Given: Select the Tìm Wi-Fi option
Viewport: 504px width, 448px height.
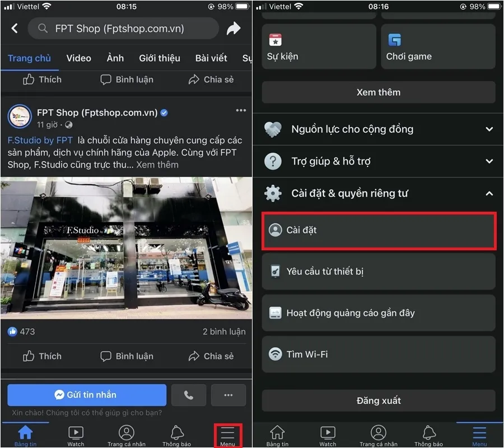Looking at the screenshot, I should pyautogui.click(x=379, y=354).
